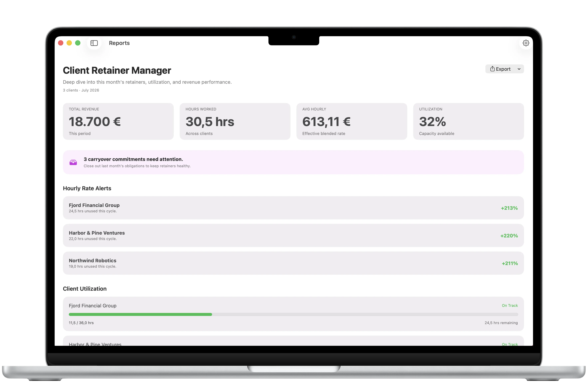Click the 18.700 € revenue value
The image size is (588, 382).
pos(95,122)
